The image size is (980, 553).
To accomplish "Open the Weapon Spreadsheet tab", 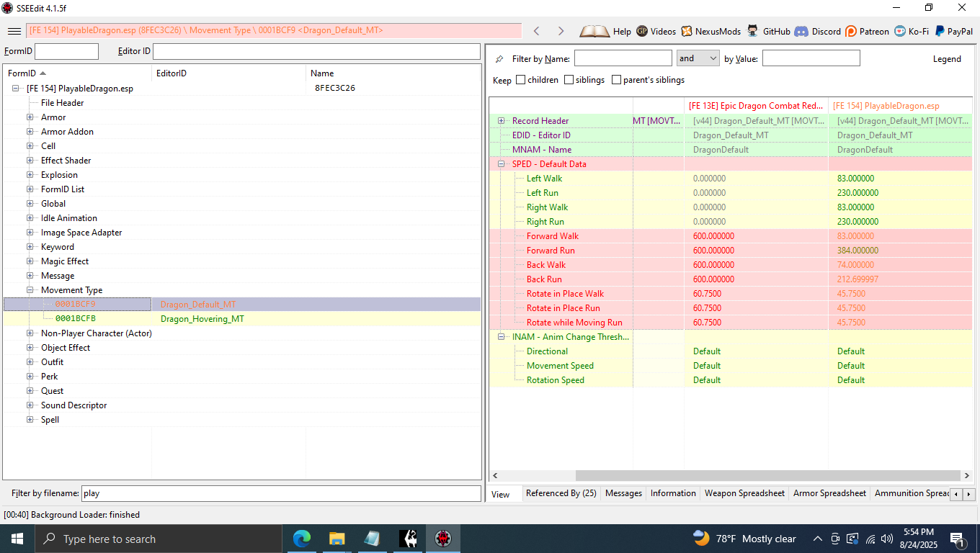I will (744, 493).
